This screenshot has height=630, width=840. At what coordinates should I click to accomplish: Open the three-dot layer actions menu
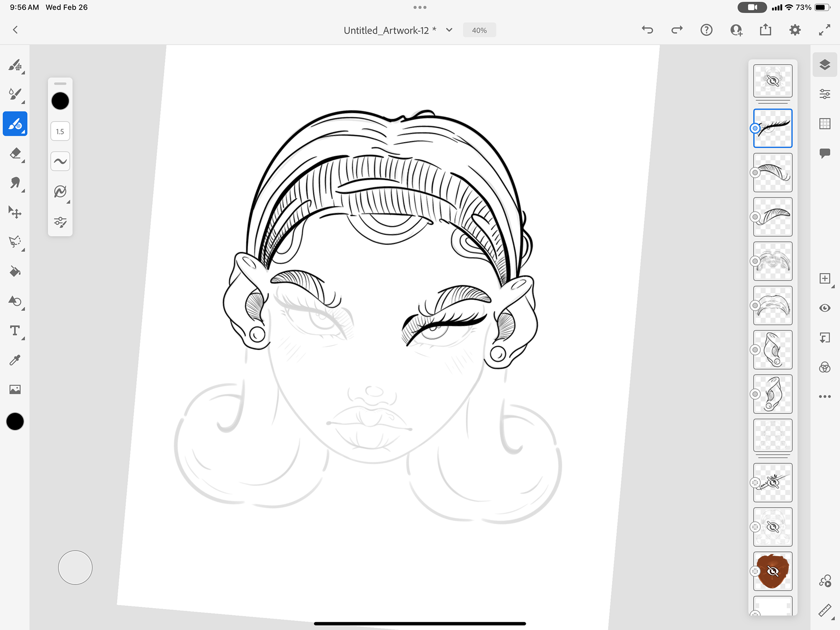[825, 397]
